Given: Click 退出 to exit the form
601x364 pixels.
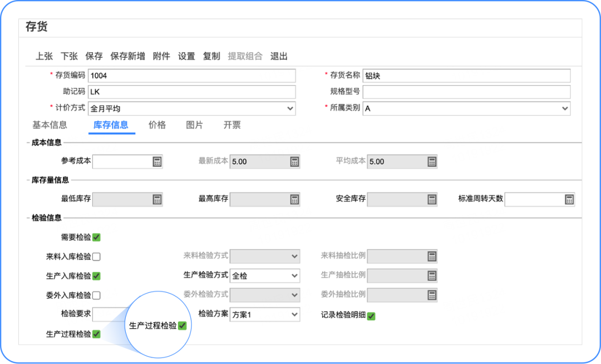Looking at the screenshot, I should click(x=279, y=56).
